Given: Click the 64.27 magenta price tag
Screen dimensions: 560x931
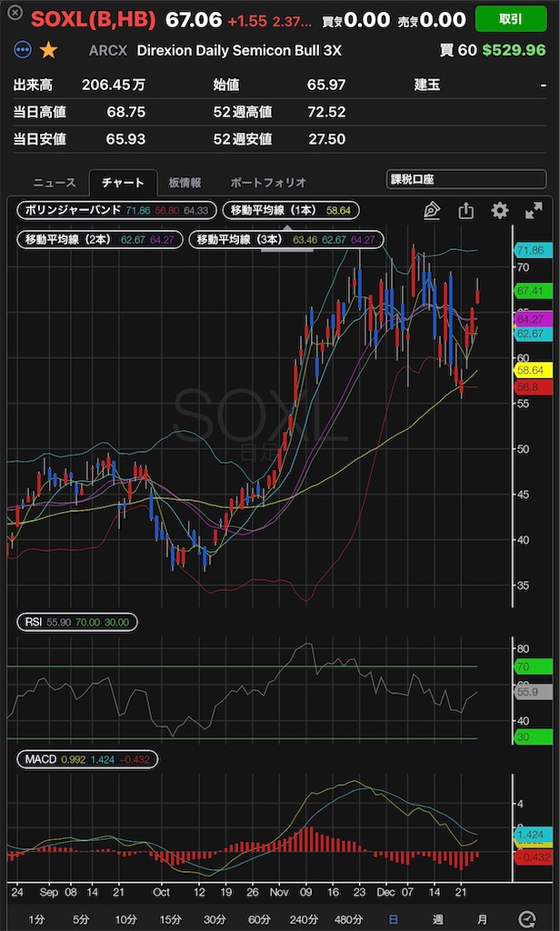Looking at the screenshot, I should 532,319.
